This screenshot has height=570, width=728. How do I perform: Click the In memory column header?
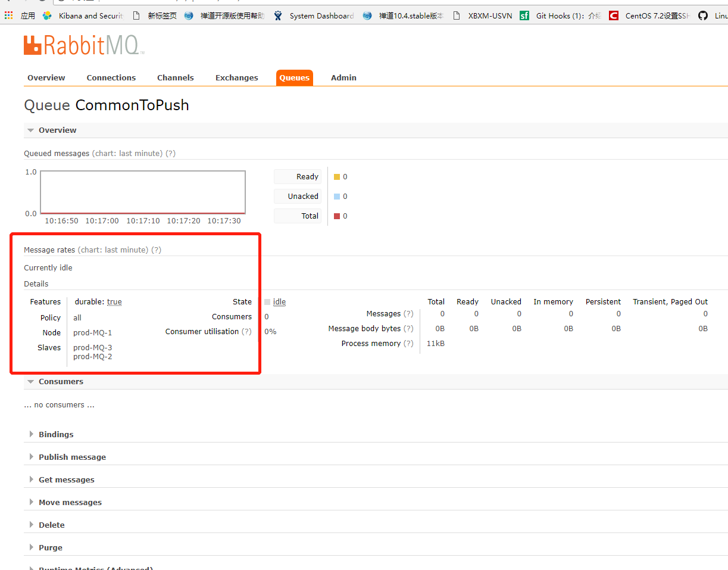click(x=553, y=301)
